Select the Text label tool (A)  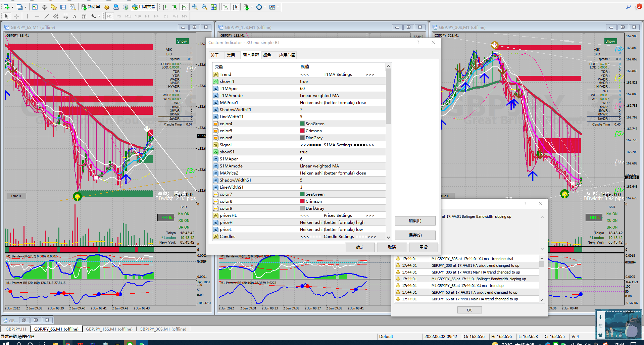[x=75, y=16]
